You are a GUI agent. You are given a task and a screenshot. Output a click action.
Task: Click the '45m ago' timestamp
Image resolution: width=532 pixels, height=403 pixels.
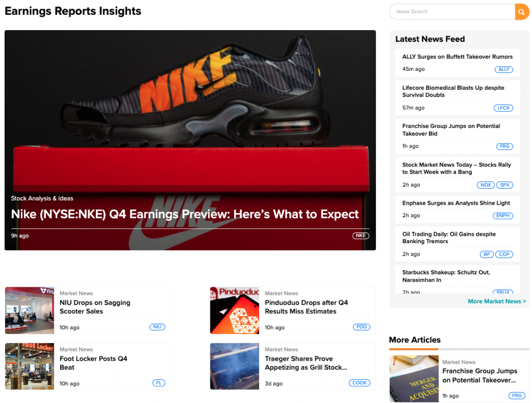click(x=413, y=69)
